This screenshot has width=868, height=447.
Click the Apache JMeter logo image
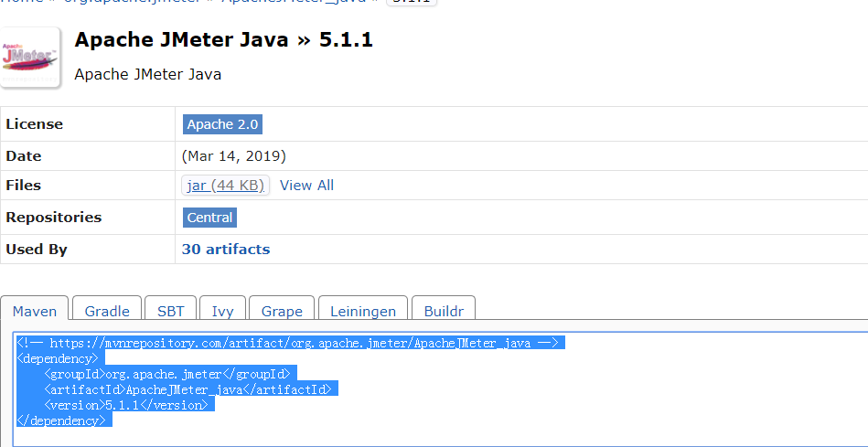pos(30,58)
